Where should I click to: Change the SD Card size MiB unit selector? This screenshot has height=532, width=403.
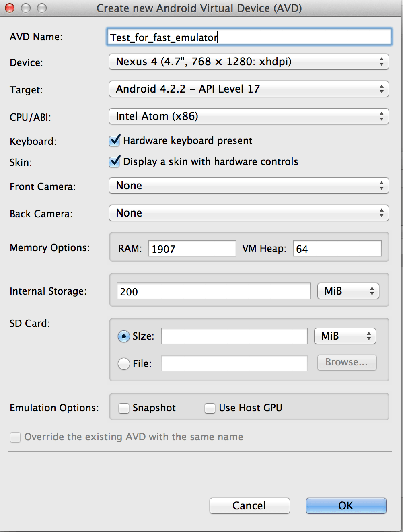coord(345,336)
